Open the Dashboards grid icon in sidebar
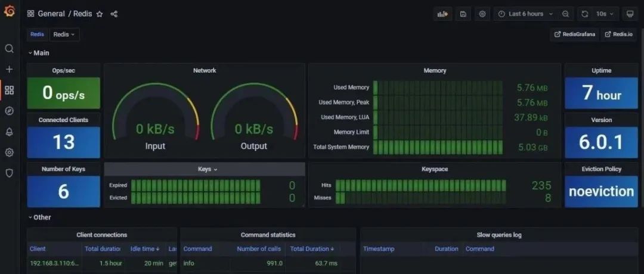644x274 pixels. (9, 91)
